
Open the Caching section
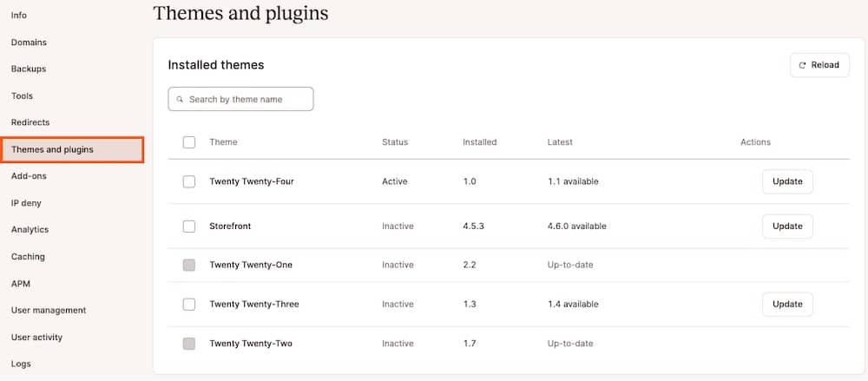28,257
